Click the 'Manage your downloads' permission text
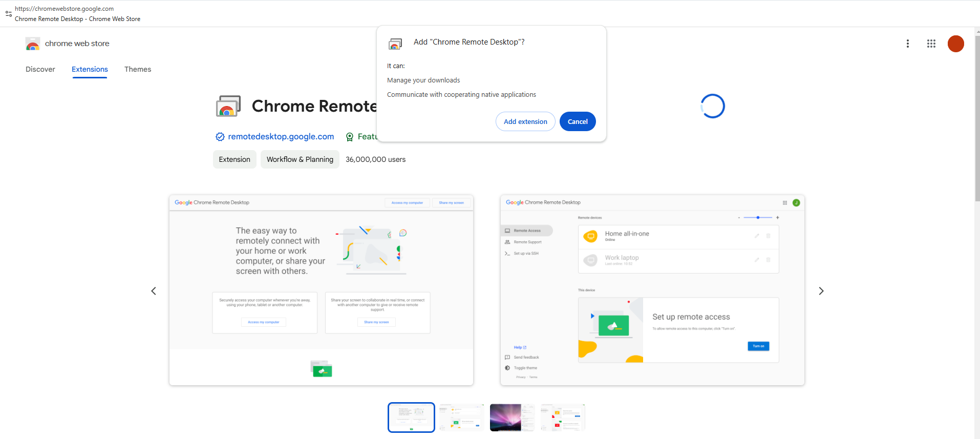This screenshot has height=439, width=980. pyautogui.click(x=423, y=80)
